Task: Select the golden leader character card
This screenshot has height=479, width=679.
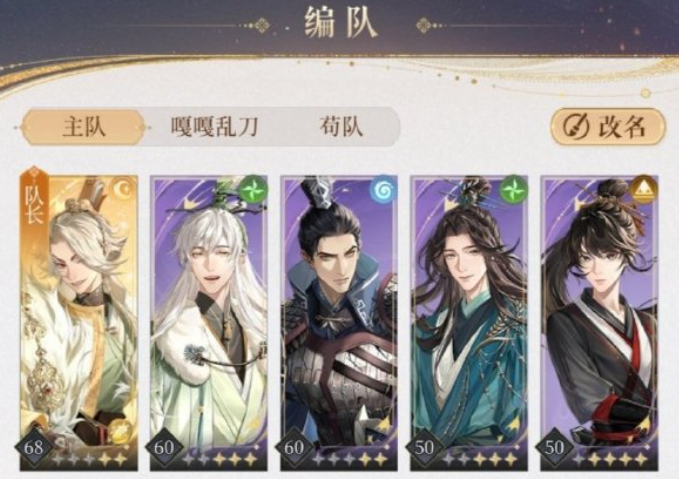Action: [x=79, y=323]
